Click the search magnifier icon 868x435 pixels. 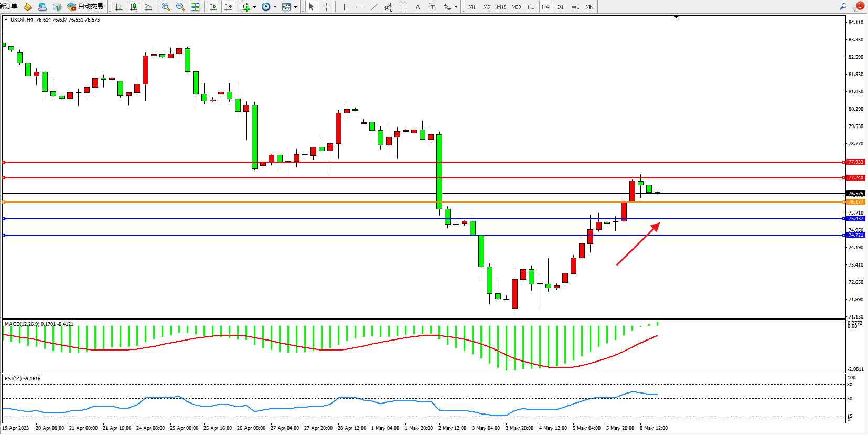pos(843,7)
